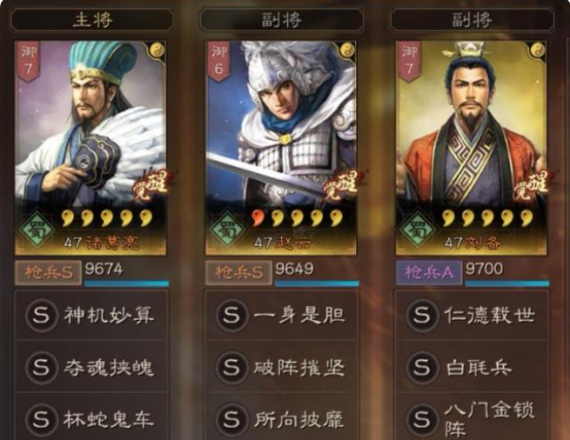This screenshot has height=440, width=570.
Task: Click the blue troop bar beside 9649
Action: [x=317, y=284]
